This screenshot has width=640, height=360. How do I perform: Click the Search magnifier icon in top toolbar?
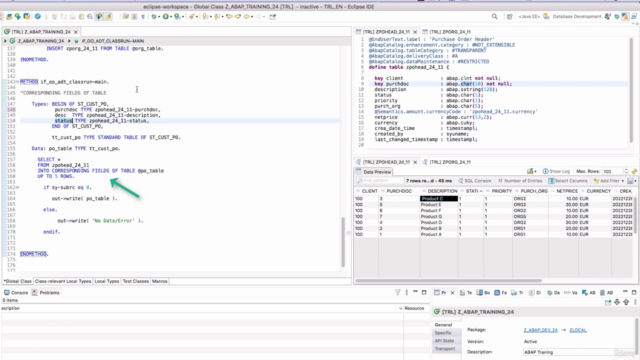pyautogui.click(x=495, y=17)
